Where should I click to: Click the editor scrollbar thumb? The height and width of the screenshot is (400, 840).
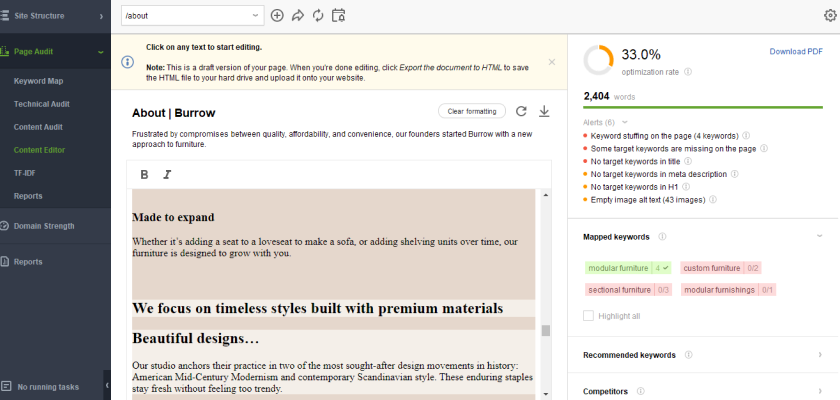(x=546, y=330)
